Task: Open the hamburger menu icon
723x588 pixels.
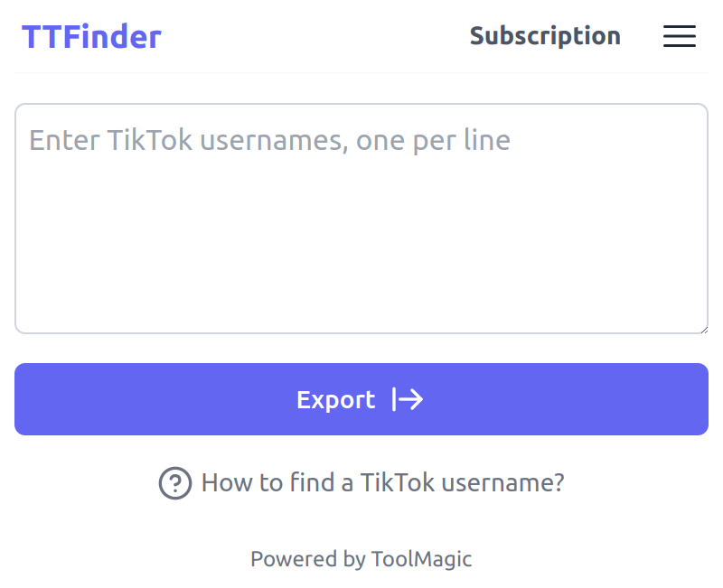Action: tap(679, 36)
